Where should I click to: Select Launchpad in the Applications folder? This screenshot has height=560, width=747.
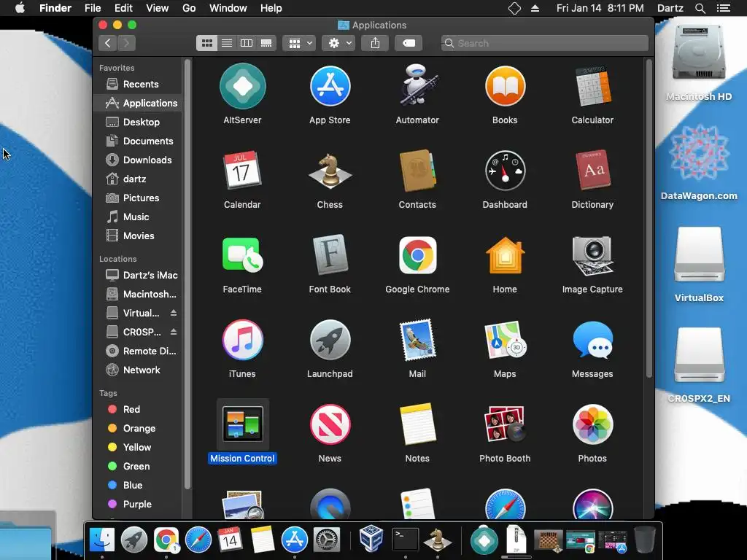(330, 340)
